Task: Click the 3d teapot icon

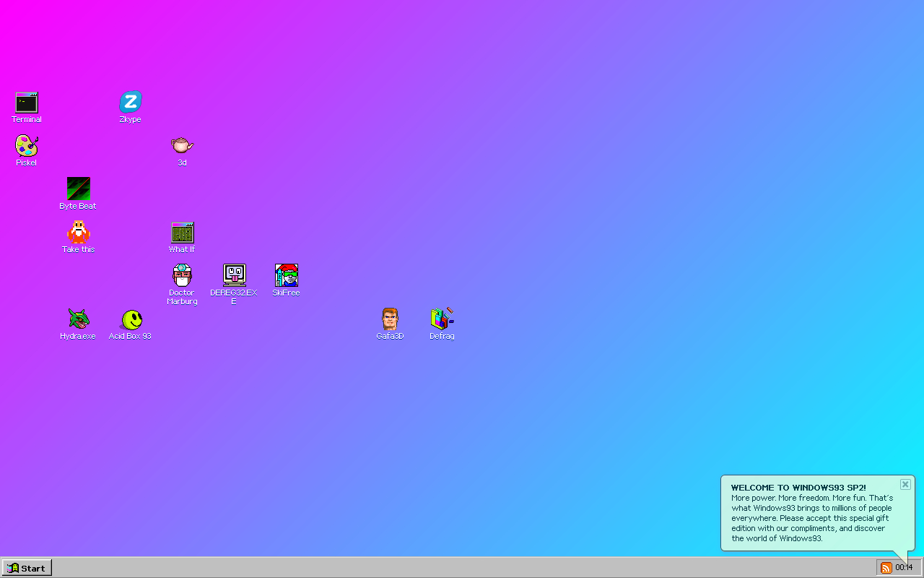Action: coord(182,146)
